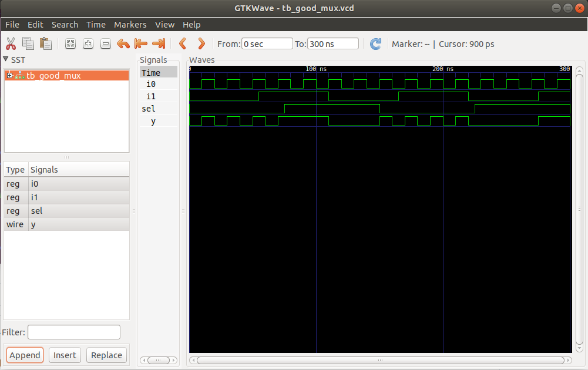The width and height of the screenshot is (588, 370).
Task: Select the sel signal in the Signals list
Action: (36, 211)
